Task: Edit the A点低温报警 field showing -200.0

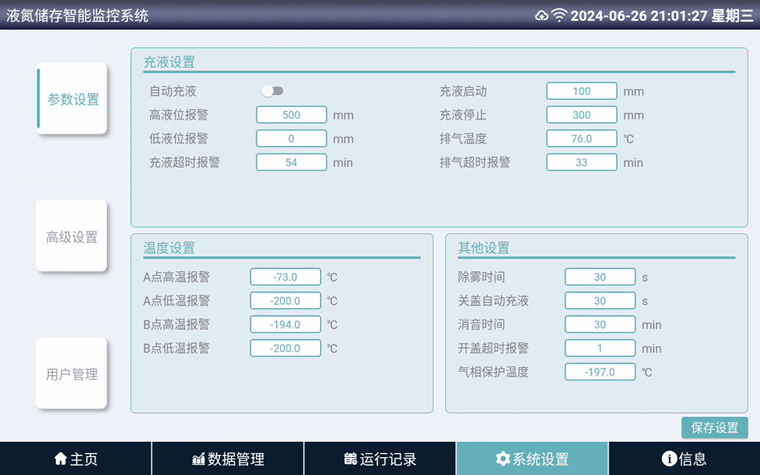Action: (285, 301)
